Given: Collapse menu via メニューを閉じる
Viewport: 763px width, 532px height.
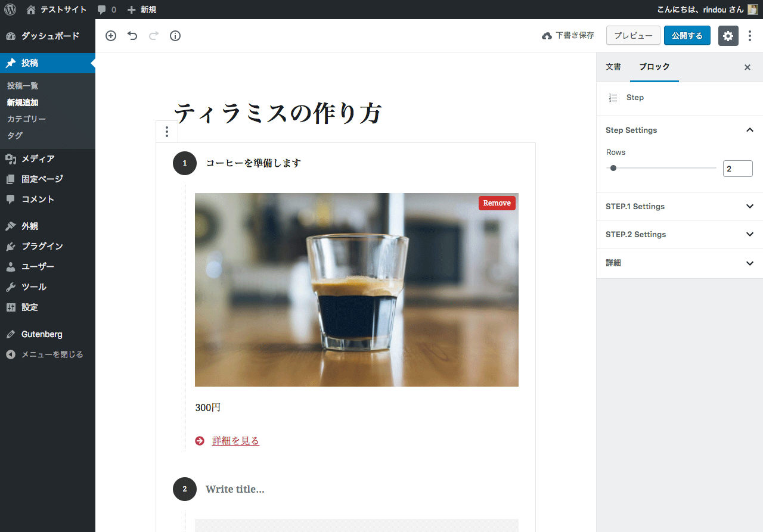Looking at the screenshot, I should point(48,354).
